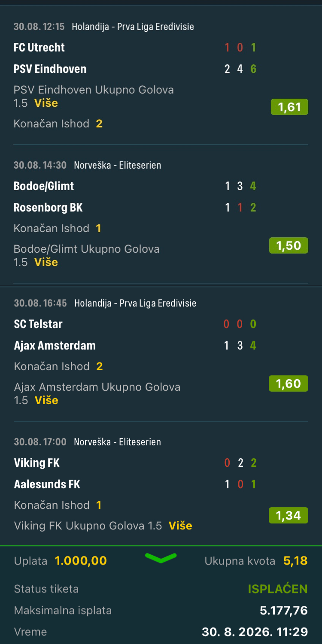Viewport: 322px width, 644px height.
Task: Click the Uplata 1.000,00 amount
Action: (81, 561)
